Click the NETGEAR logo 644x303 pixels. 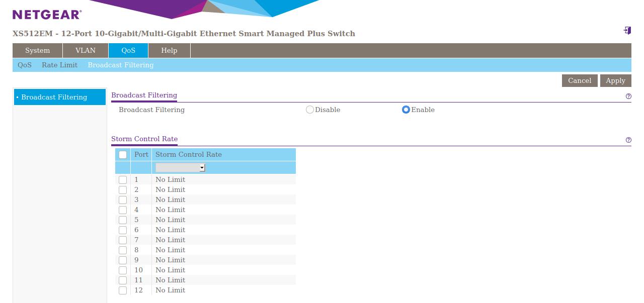point(47,15)
